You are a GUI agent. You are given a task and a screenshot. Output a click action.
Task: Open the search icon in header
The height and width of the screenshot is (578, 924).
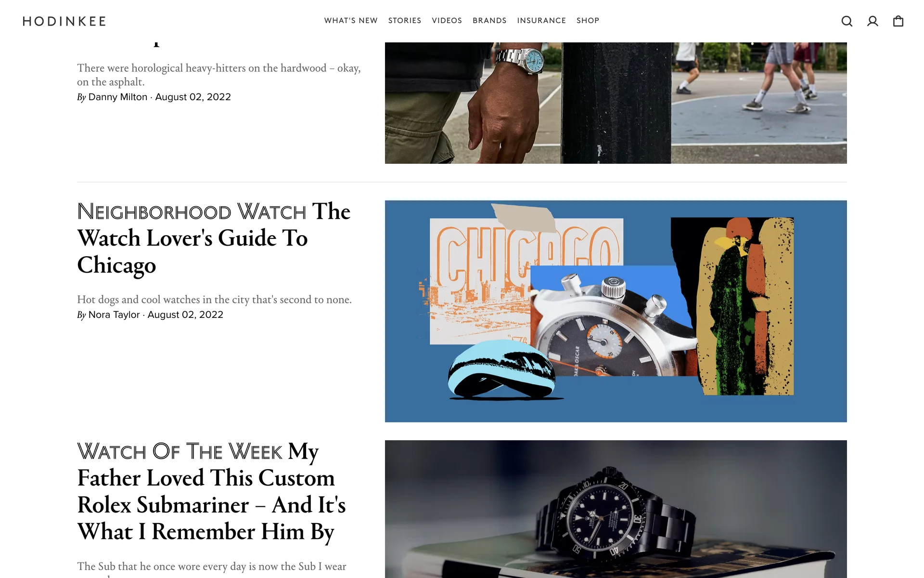click(x=847, y=21)
